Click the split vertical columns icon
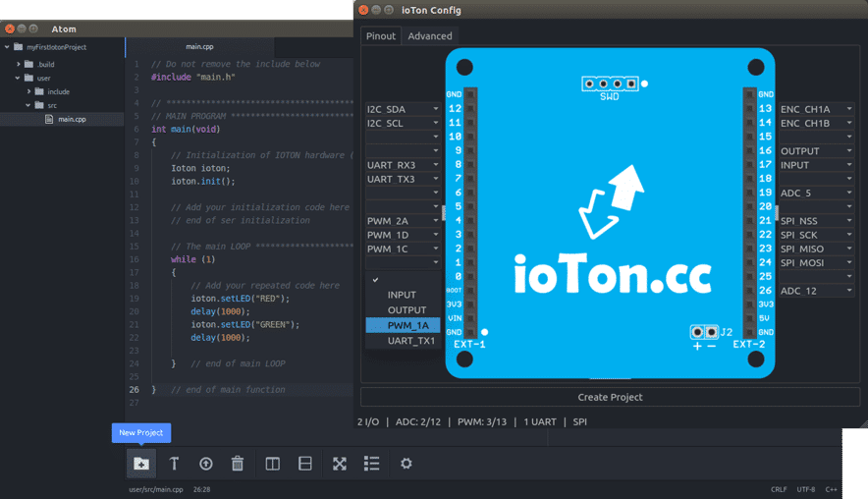This screenshot has height=499, width=868. (272, 464)
